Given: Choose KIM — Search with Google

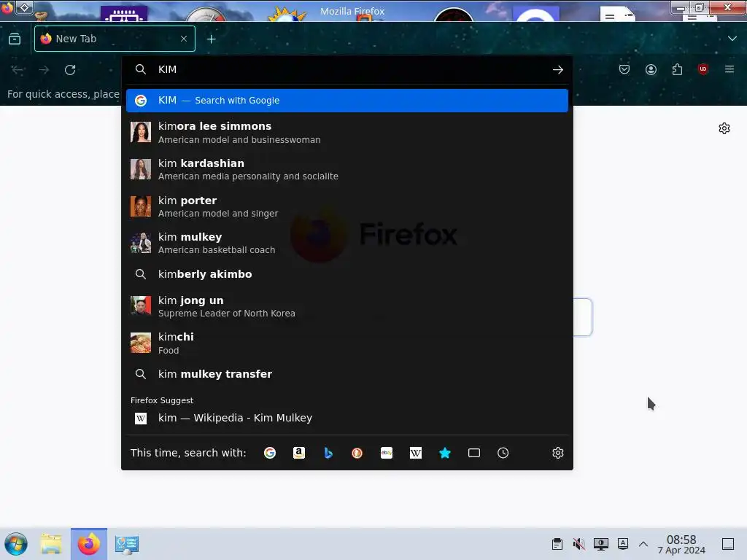Looking at the screenshot, I should 347,101.
